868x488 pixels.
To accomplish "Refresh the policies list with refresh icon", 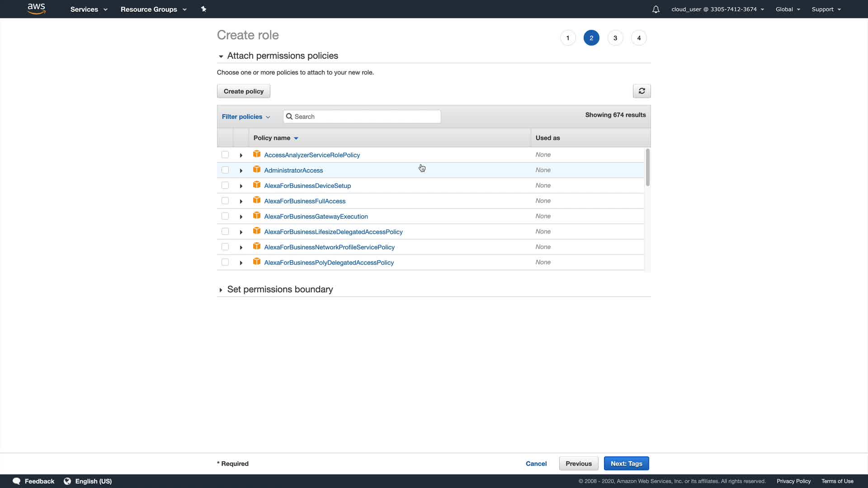I will coord(642,91).
